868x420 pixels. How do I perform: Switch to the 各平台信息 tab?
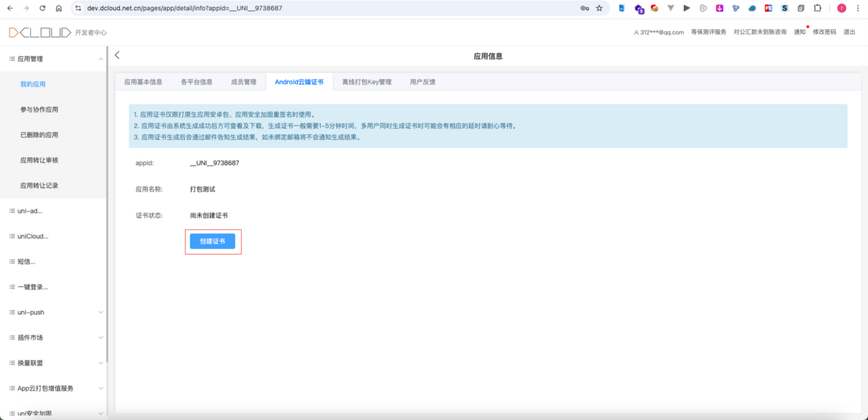click(x=197, y=82)
